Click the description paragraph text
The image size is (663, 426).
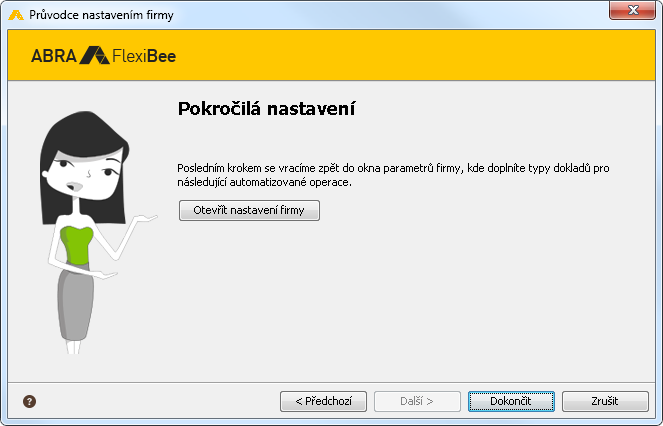tap(393, 175)
